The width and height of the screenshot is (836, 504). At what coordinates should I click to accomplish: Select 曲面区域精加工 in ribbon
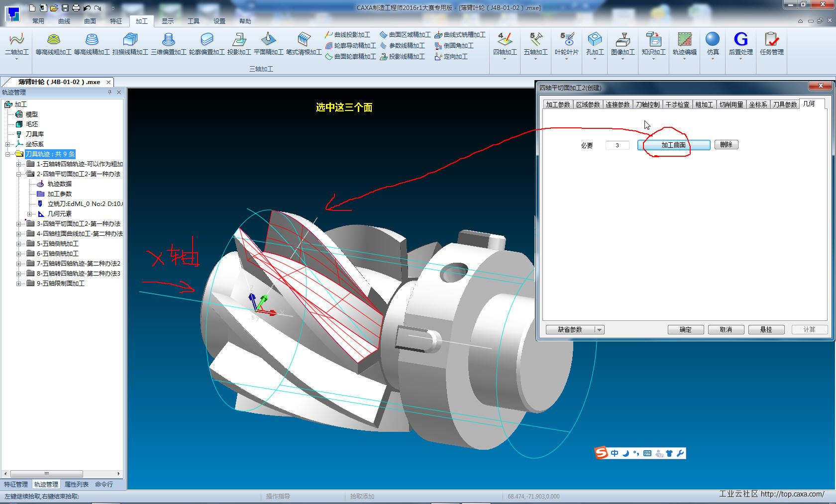405,35
